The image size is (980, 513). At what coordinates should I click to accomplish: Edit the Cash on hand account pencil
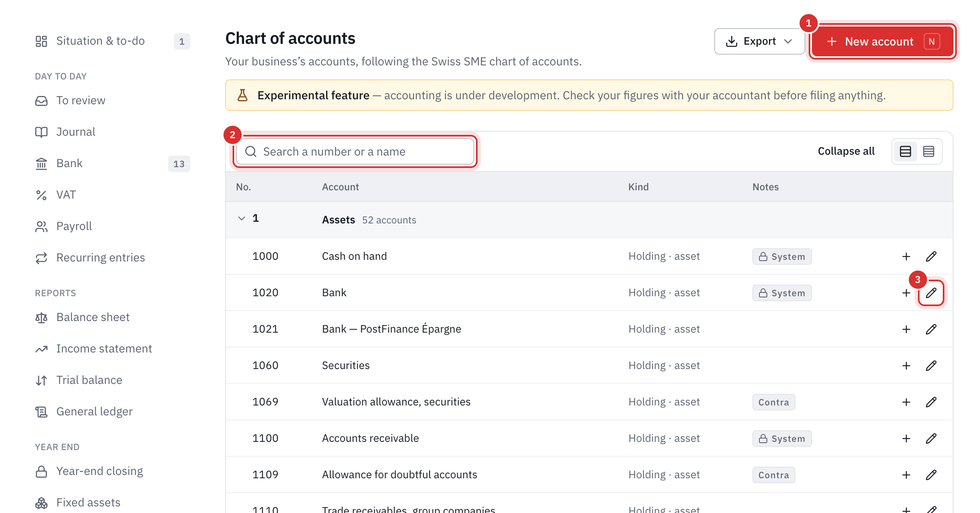tap(931, 256)
